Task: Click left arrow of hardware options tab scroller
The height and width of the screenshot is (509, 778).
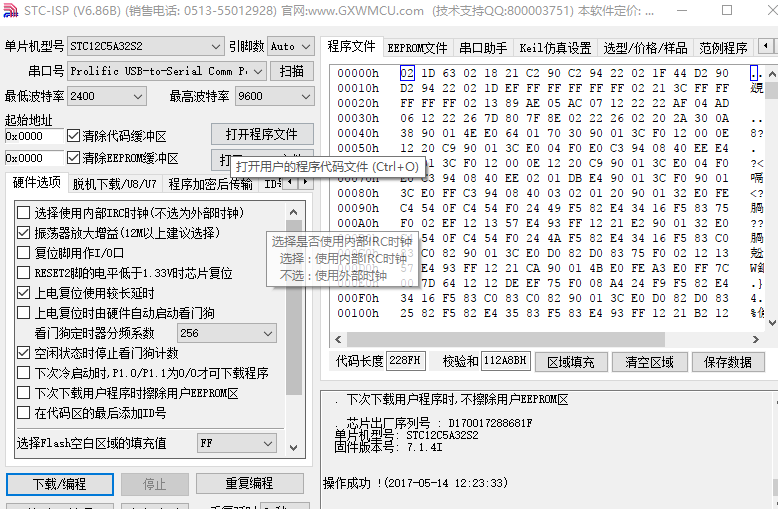Action: [x=290, y=183]
